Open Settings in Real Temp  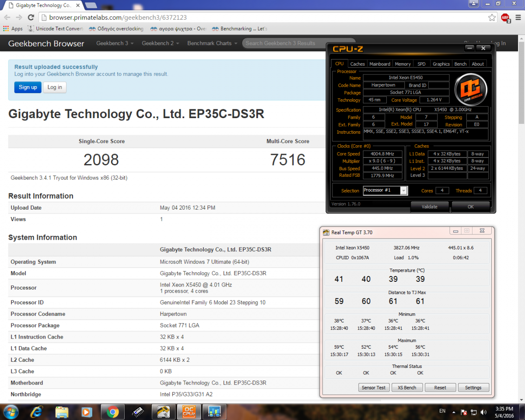click(473, 388)
